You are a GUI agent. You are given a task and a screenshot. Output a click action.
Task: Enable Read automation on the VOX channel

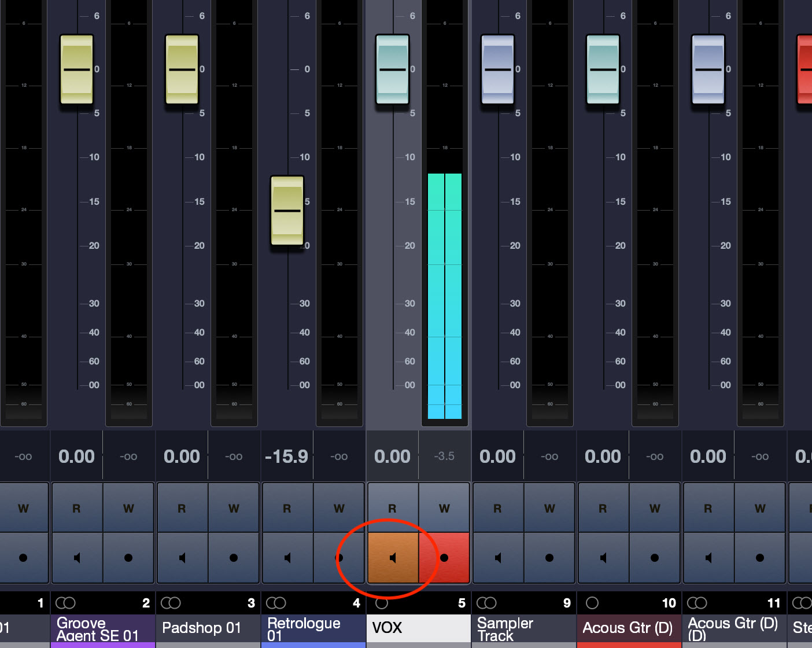tap(392, 508)
